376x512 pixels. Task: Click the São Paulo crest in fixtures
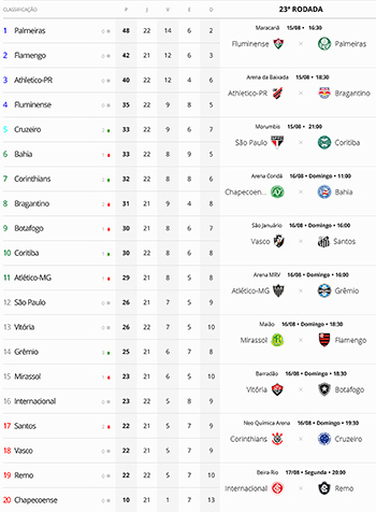click(277, 142)
